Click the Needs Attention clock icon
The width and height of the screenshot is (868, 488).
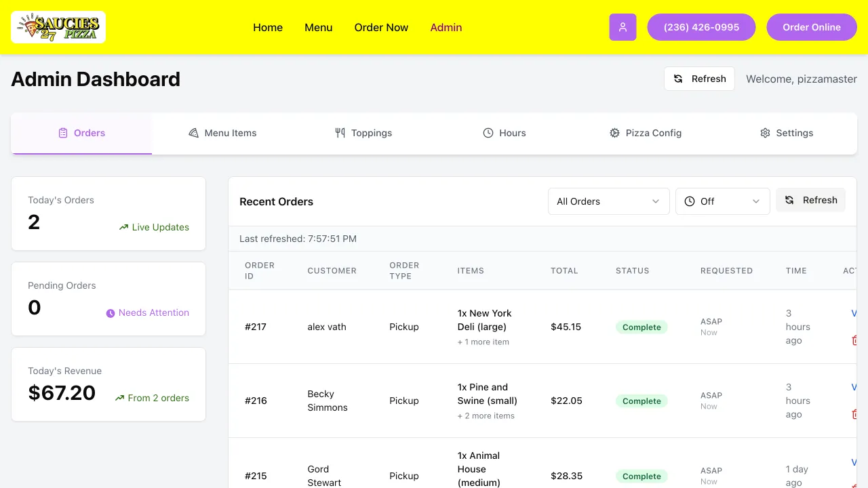[111, 313]
